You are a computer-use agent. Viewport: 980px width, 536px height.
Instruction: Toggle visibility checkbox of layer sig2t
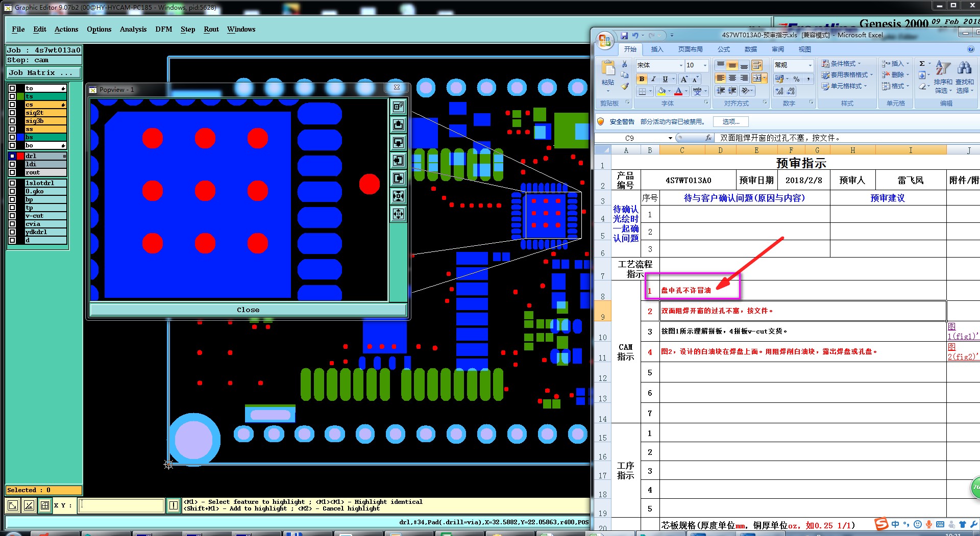coord(12,113)
